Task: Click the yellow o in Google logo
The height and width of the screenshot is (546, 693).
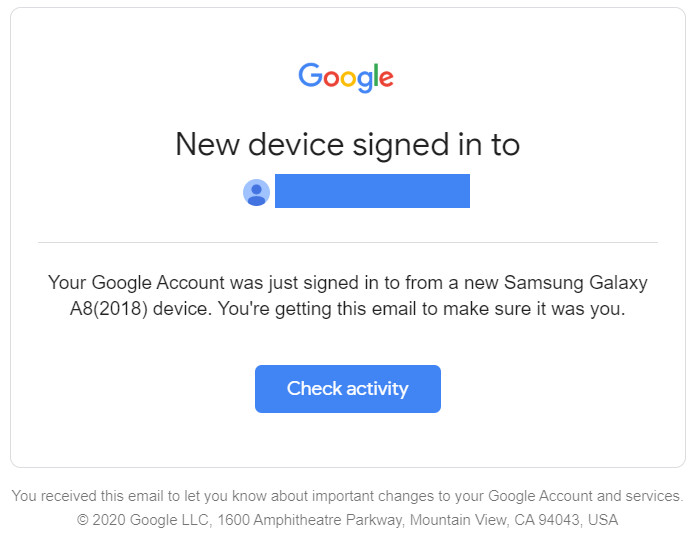Action: pyautogui.click(x=348, y=78)
